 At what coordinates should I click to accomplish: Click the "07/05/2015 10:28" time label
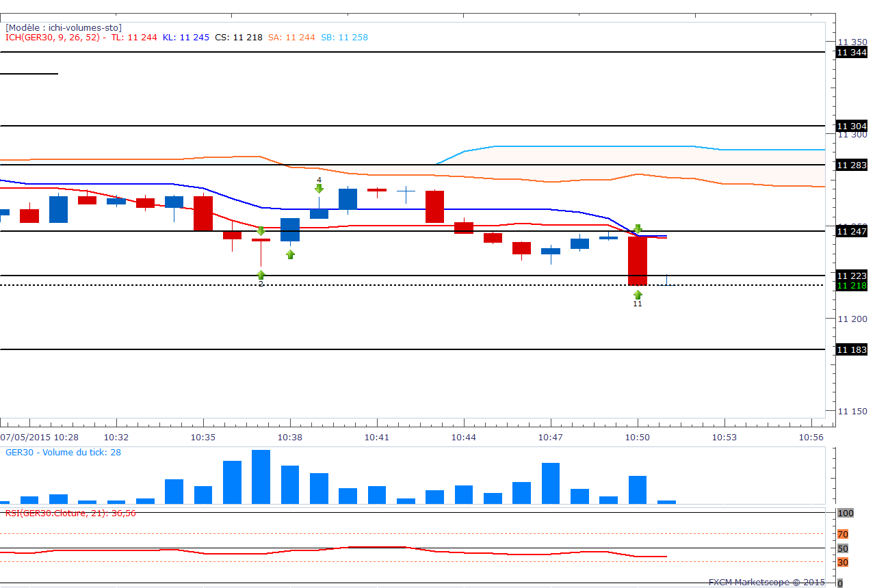tap(39, 437)
